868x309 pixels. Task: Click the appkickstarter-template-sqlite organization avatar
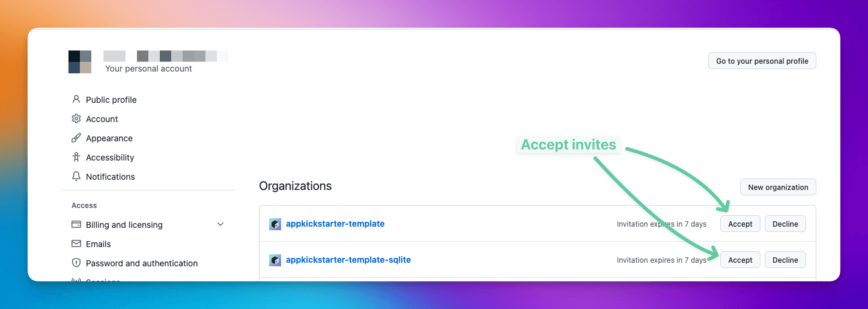(275, 260)
